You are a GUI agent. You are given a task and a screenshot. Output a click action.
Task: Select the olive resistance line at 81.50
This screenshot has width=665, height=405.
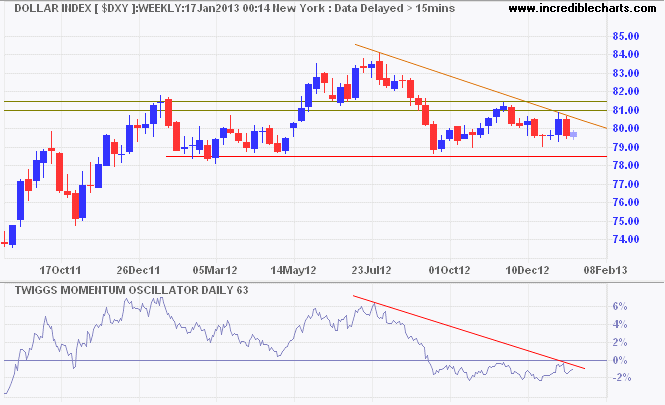tap(305, 101)
